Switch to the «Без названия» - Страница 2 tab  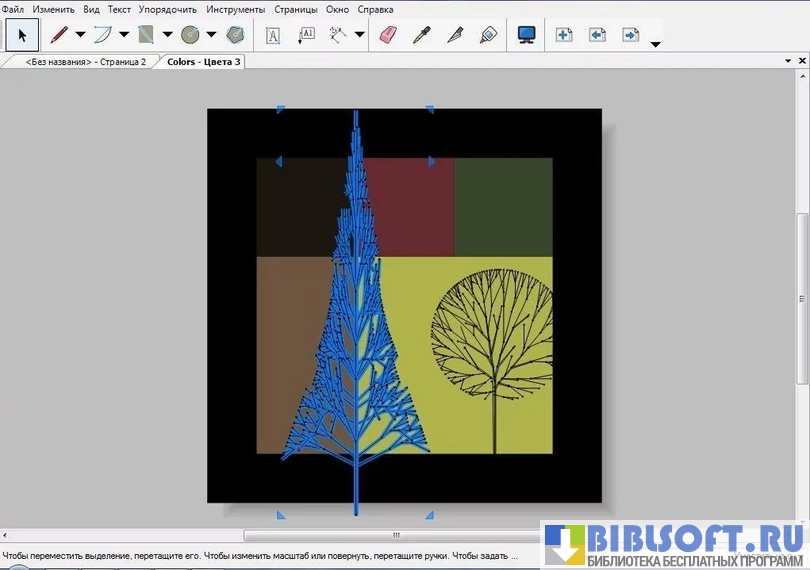pos(84,62)
